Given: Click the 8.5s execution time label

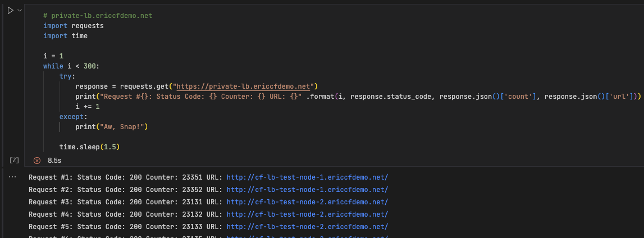Looking at the screenshot, I should [x=54, y=160].
